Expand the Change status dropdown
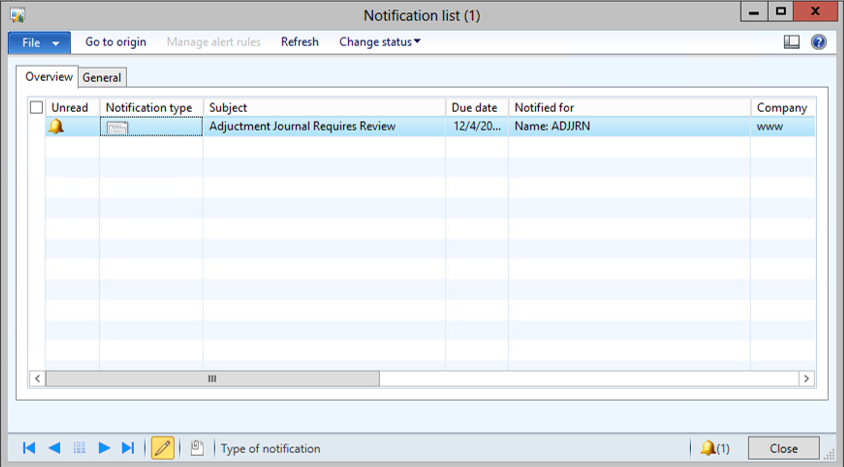844x467 pixels. pos(380,42)
